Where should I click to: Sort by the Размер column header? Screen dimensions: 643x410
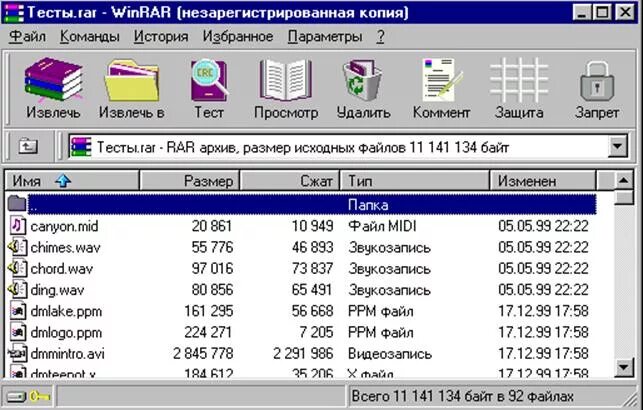coord(189,181)
